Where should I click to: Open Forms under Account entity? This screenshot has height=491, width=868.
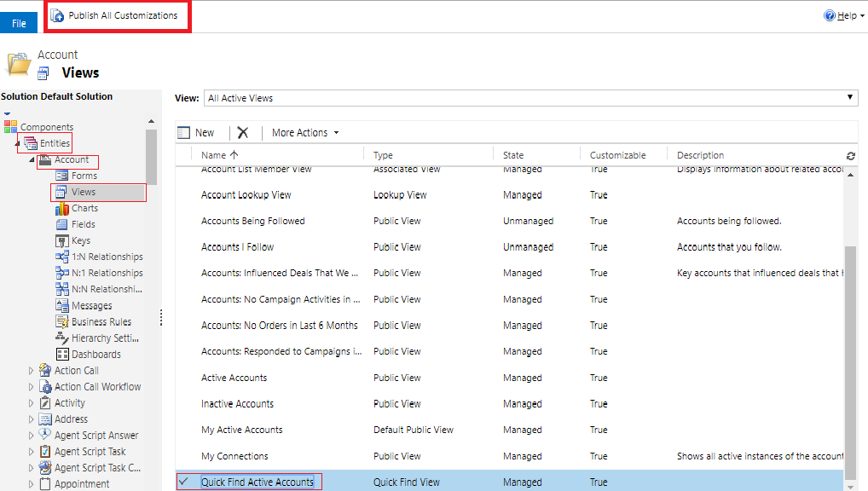tap(84, 176)
